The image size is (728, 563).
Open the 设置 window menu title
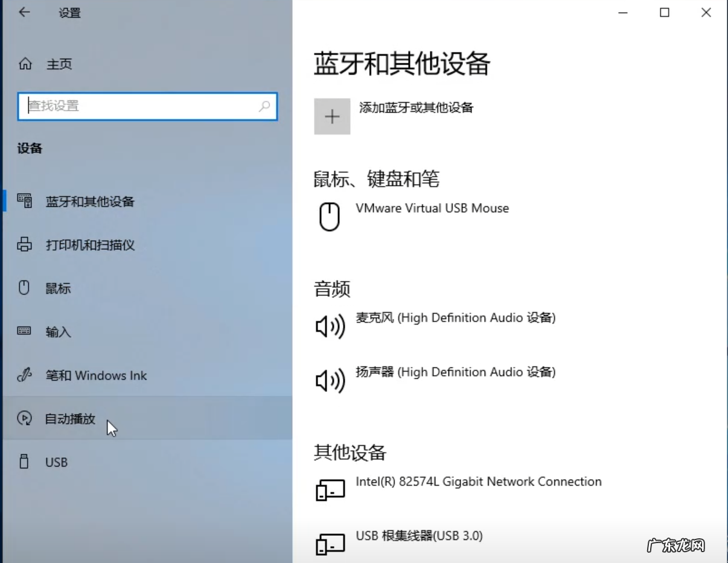[x=69, y=13]
